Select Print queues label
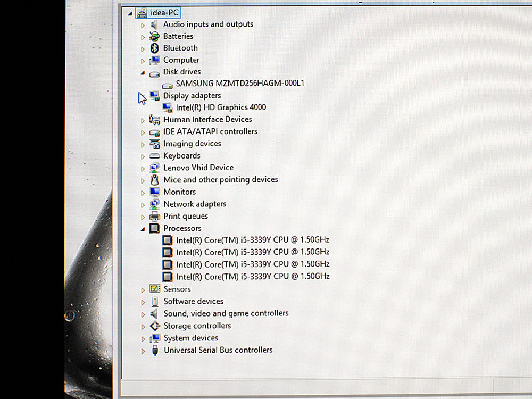This screenshot has width=532, height=399. [186, 217]
